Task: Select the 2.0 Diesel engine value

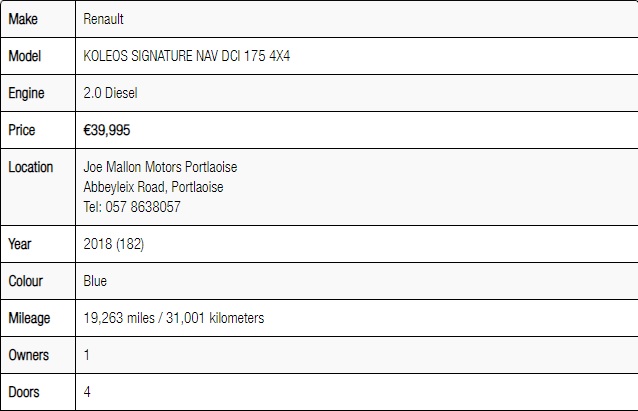Action: [110, 93]
